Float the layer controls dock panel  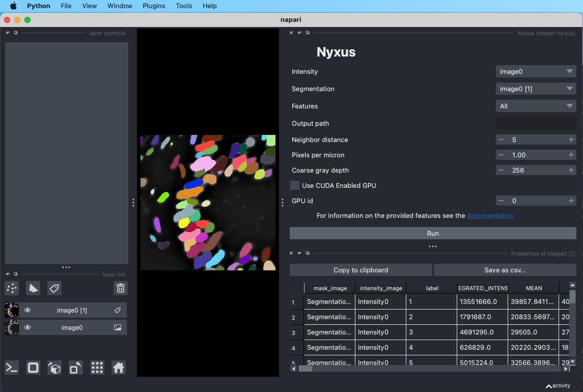[16, 33]
